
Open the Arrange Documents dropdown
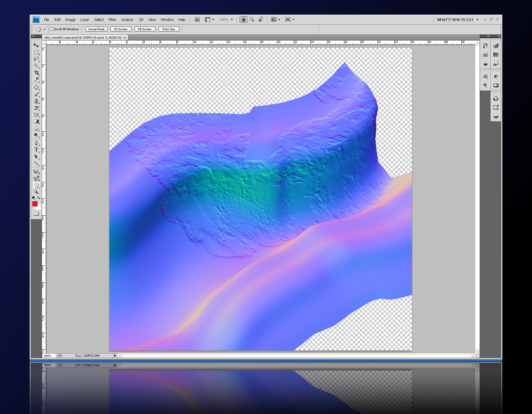[x=275, y=20]
